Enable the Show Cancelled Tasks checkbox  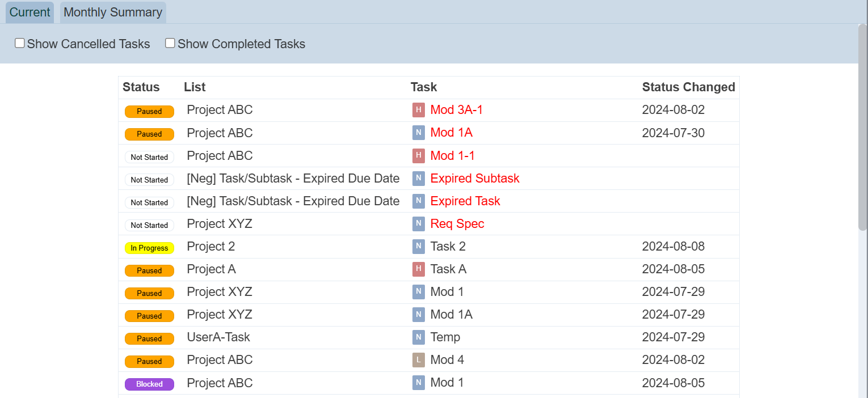click(20, 44)
